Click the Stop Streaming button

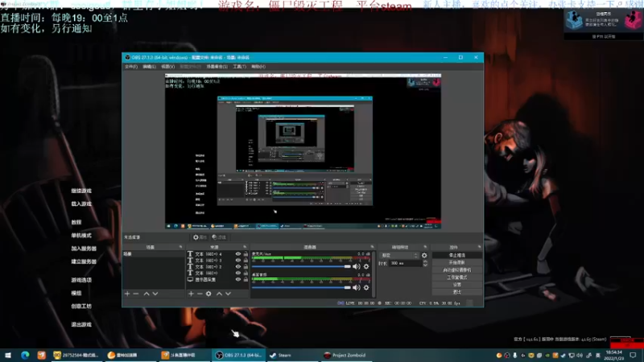coord(456,255)
